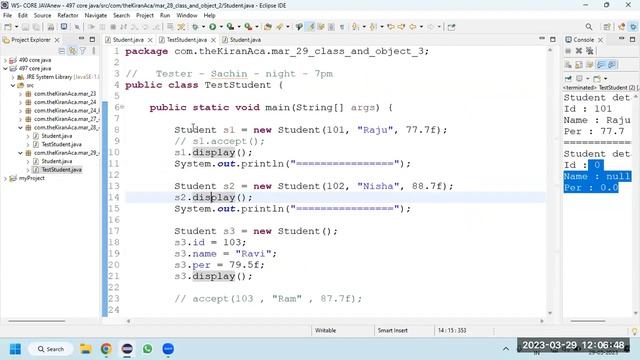Click the Open Type toolbar icon
640x360 pixels.
[x=268, y=27]
